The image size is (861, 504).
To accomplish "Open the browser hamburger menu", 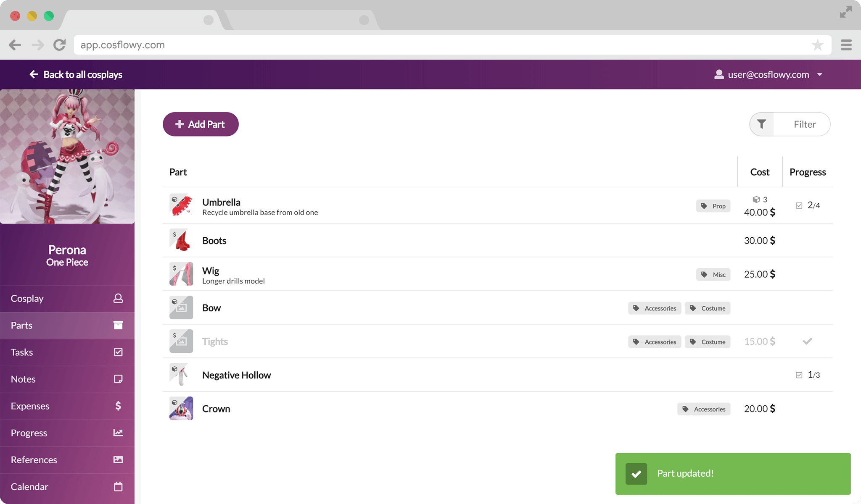I will pyautogui.click(x=846, y=45).
